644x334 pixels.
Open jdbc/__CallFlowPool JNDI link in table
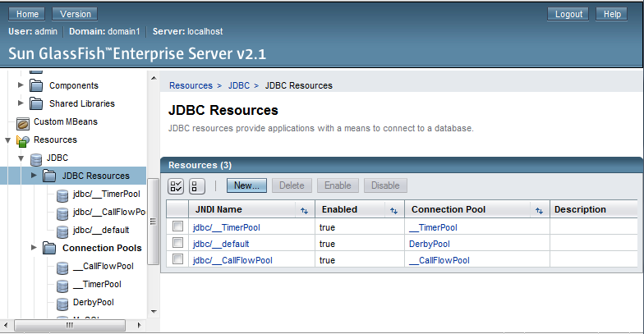click(232, 260)
